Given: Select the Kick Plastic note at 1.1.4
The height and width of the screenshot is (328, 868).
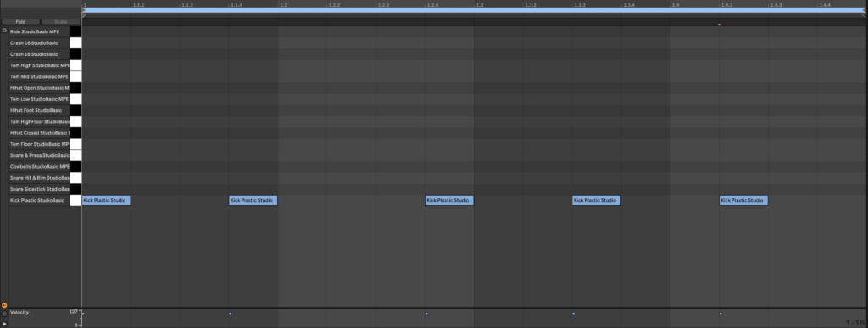Looking at the screenshot, I should tap(253, 200).
